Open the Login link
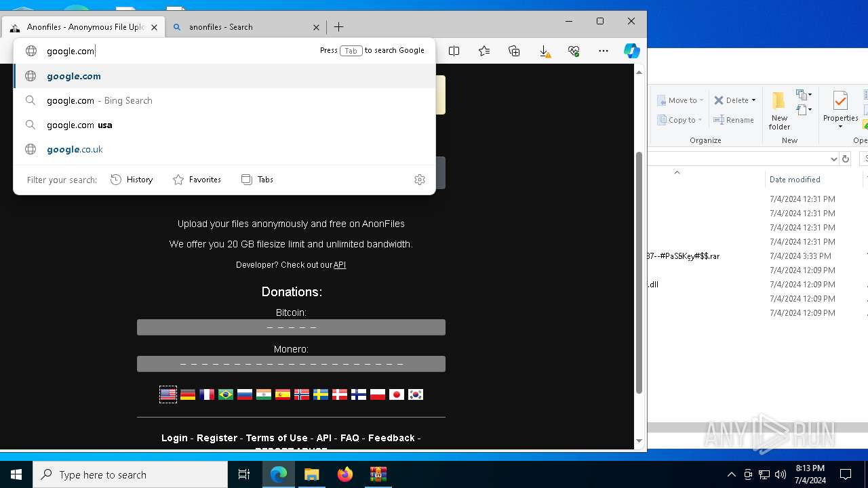This screenshot has height=488, width=868. click(x=174, y=438)
